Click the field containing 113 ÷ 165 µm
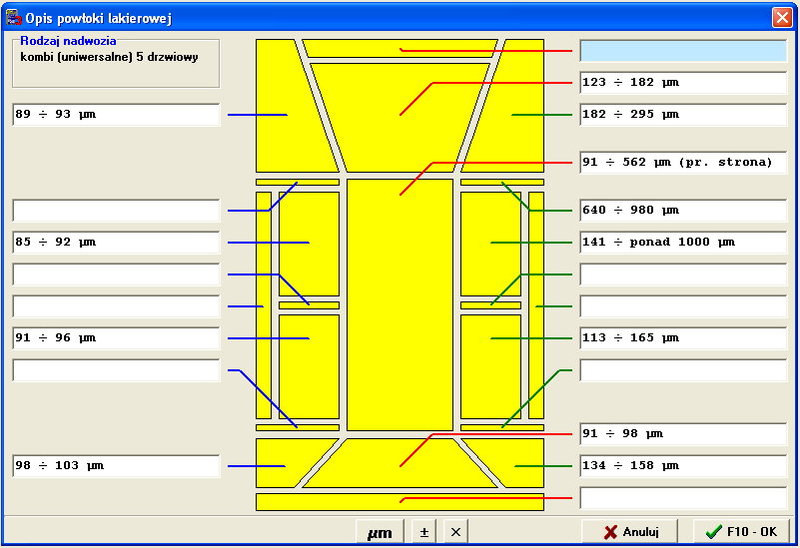800x548 pixels. pos(683,338)
